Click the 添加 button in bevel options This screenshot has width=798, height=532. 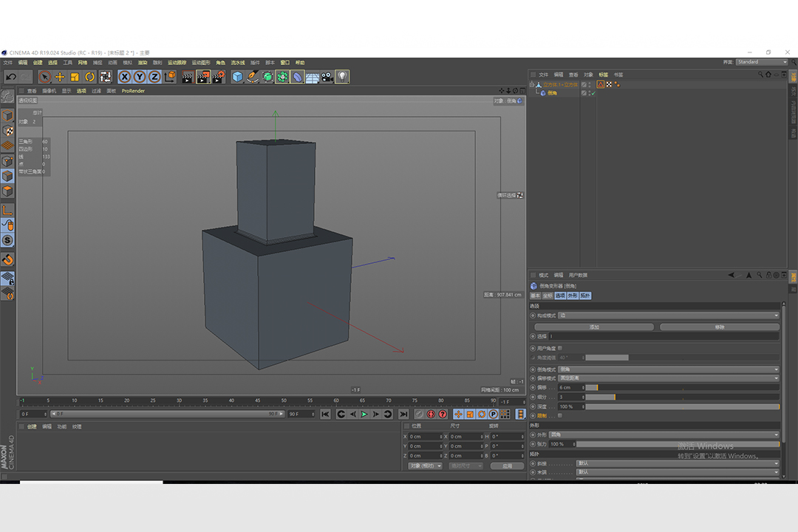(594, 327)
